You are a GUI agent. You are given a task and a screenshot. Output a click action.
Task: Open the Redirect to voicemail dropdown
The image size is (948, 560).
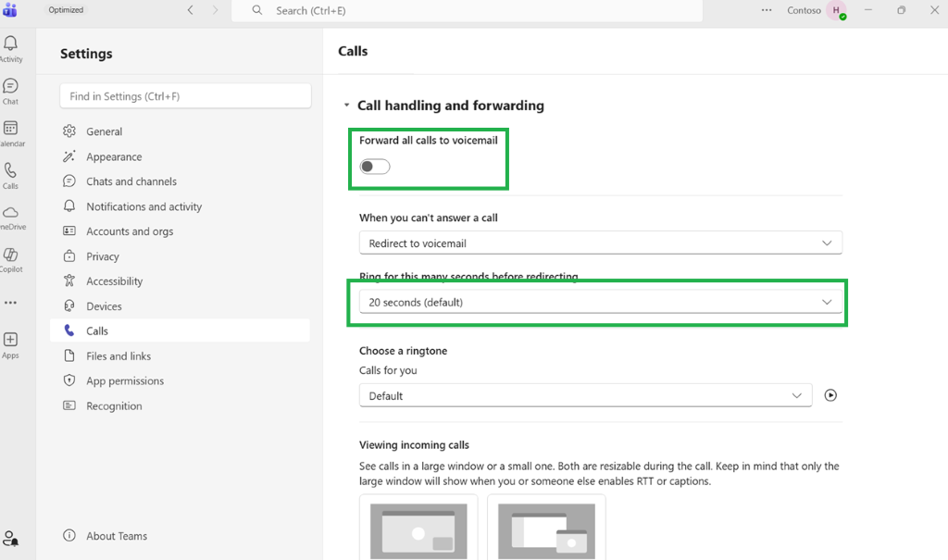[600, 243]
